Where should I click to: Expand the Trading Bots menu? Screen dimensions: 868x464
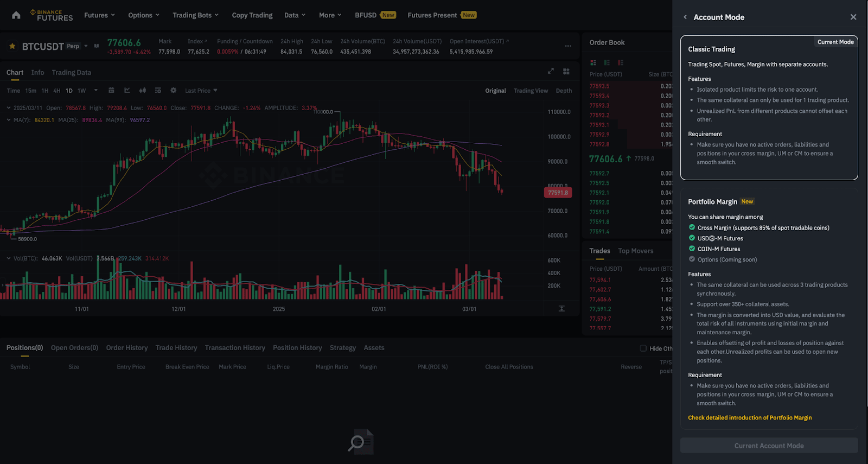(x=196, y=15)
